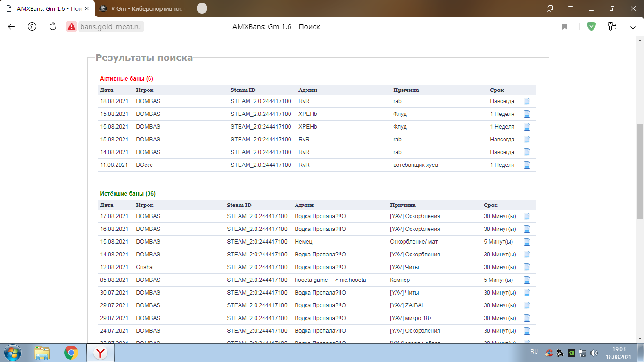The height and width of the screenshot is (362, 644).
Task: Open the network connection tray icon
Action: [583, 353]
